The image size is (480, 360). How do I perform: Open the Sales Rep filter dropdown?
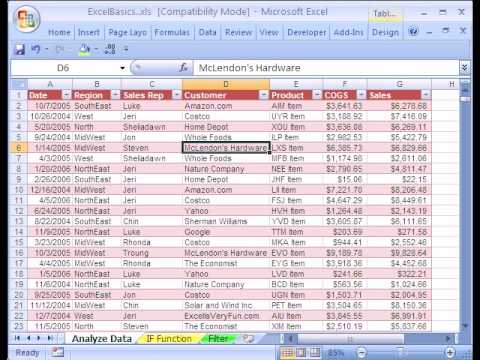(177, 95)
